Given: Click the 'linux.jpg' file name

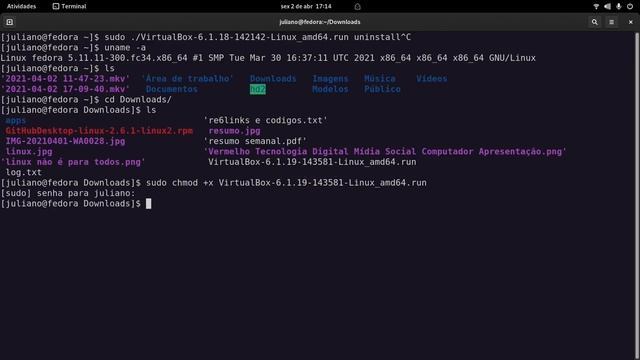Looking at the screenshot, I should [29, 151].
